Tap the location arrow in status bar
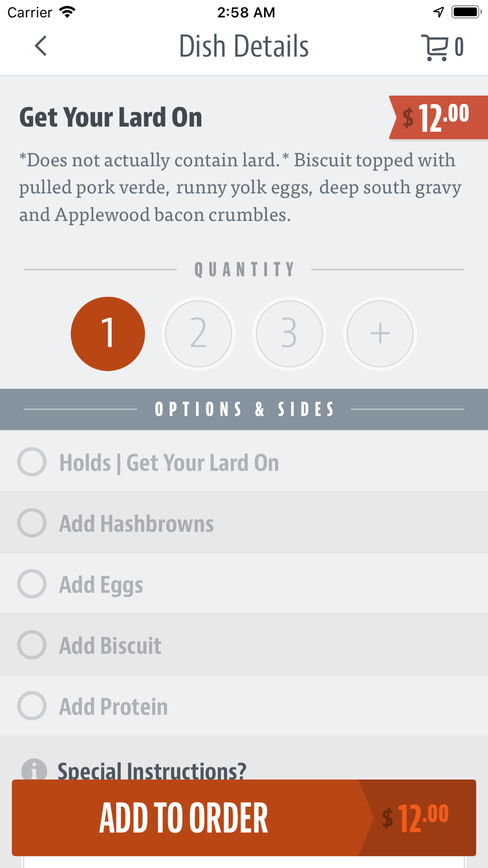 (439, 12)
